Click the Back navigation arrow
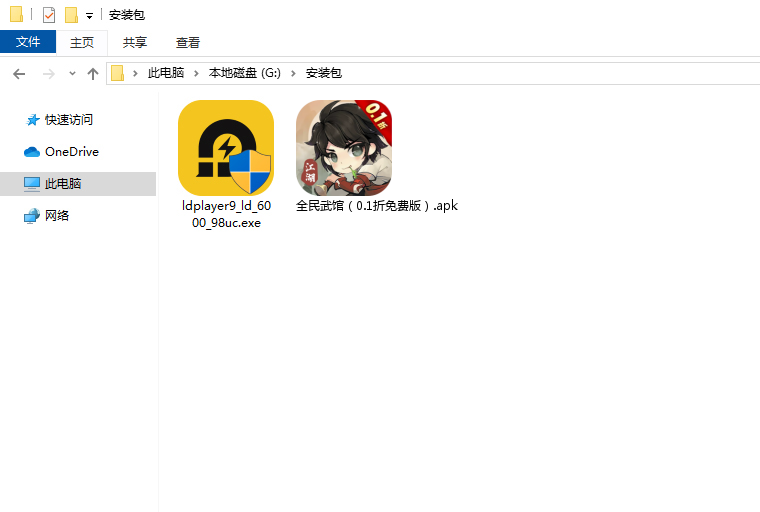 [x=19, y=74]
